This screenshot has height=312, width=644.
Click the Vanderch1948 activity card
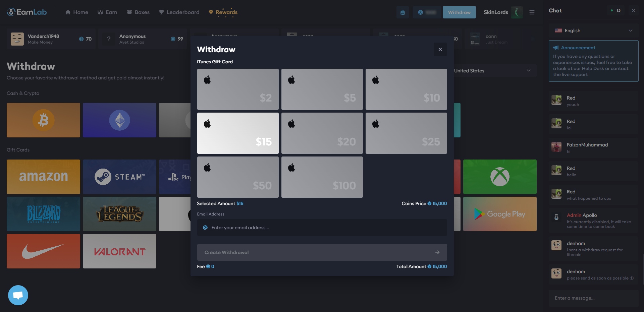coord(51,39)
